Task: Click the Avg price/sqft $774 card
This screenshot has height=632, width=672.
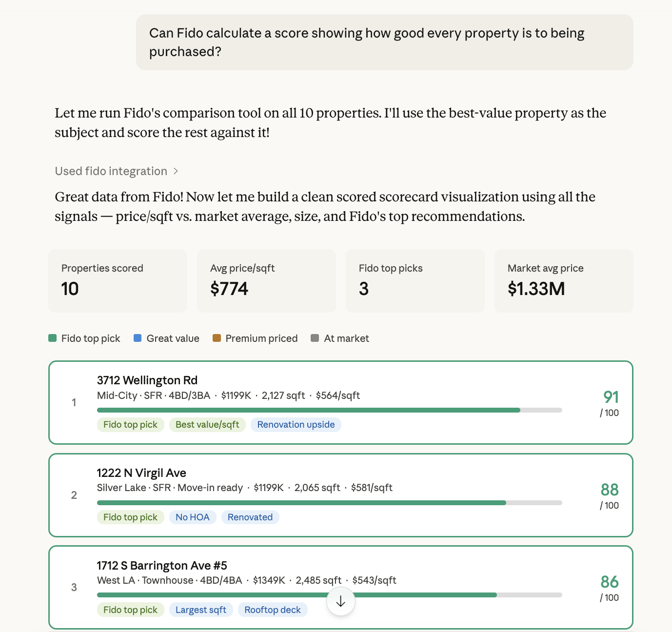Action: tap(267, 281)
